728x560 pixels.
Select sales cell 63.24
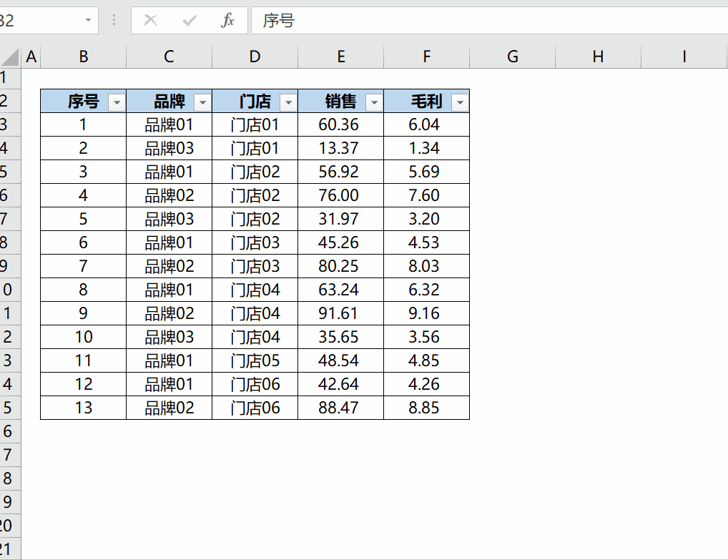pos(341,290)
